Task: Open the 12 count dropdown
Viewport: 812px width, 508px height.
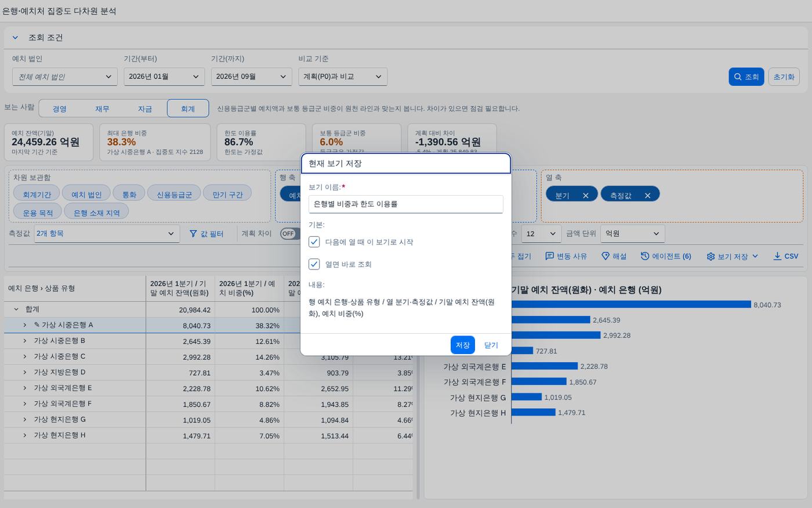Action: pos(541,233)
